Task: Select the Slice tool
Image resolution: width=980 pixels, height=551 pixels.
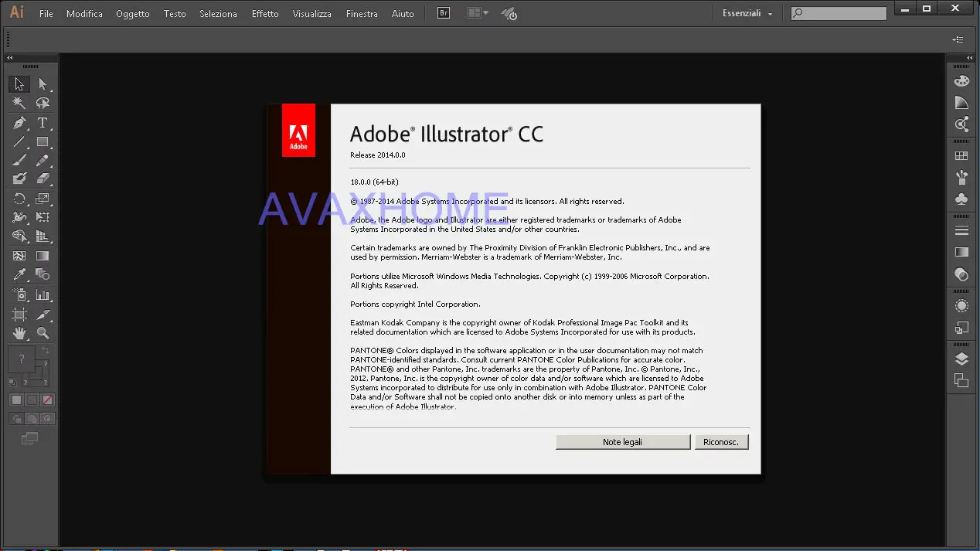Action: (43, 315)
